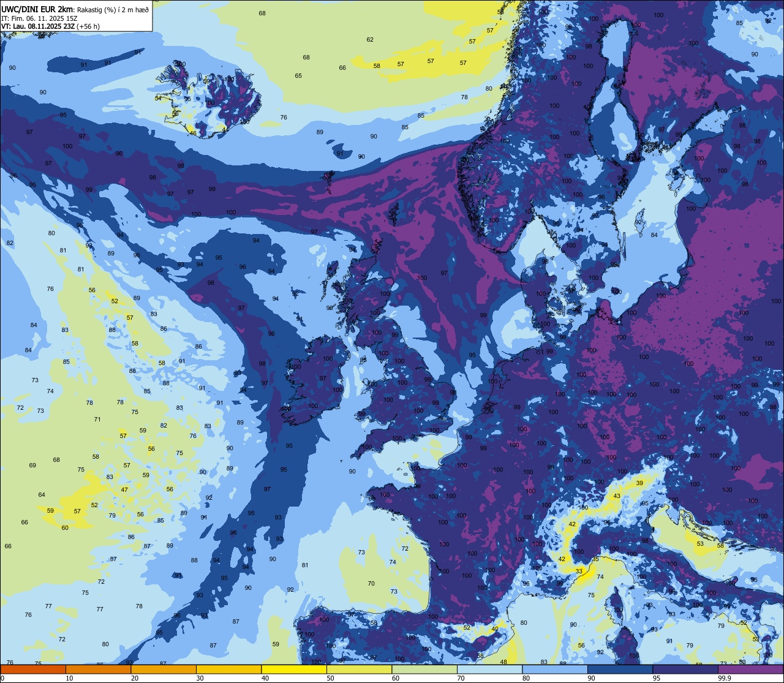Select the purple legend swatch above 99.9
The width and height of the screenshot is (784, 683).
750,669
